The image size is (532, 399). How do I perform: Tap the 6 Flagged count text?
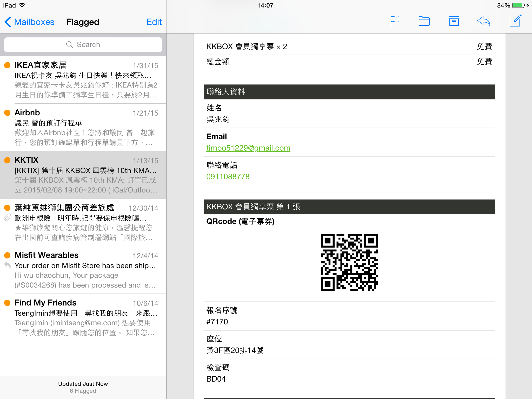click(x=83, y=391)
